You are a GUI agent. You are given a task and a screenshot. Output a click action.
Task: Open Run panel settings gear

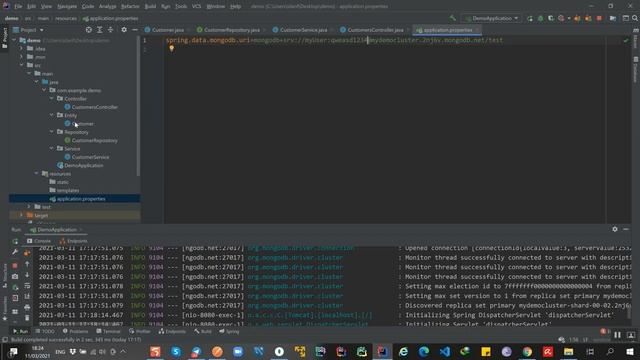pos(615,229)
